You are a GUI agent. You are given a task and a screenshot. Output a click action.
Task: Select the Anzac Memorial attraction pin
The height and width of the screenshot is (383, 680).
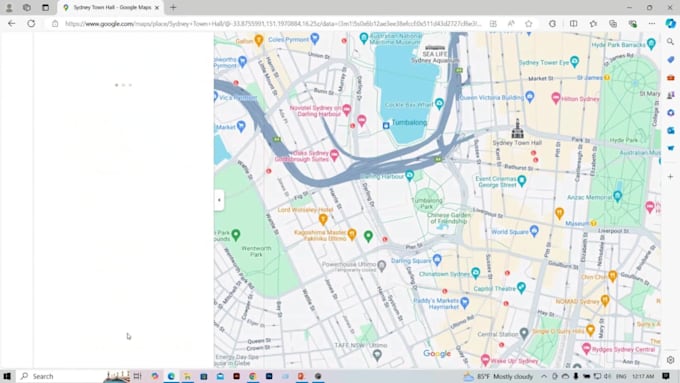[618, 196]
